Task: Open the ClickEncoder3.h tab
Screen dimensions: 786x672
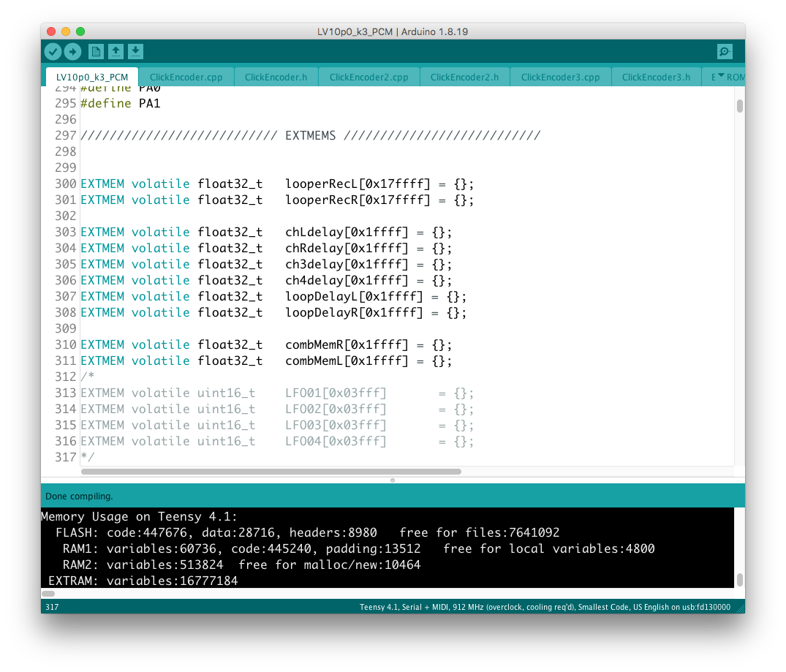Action: (656, 78)
